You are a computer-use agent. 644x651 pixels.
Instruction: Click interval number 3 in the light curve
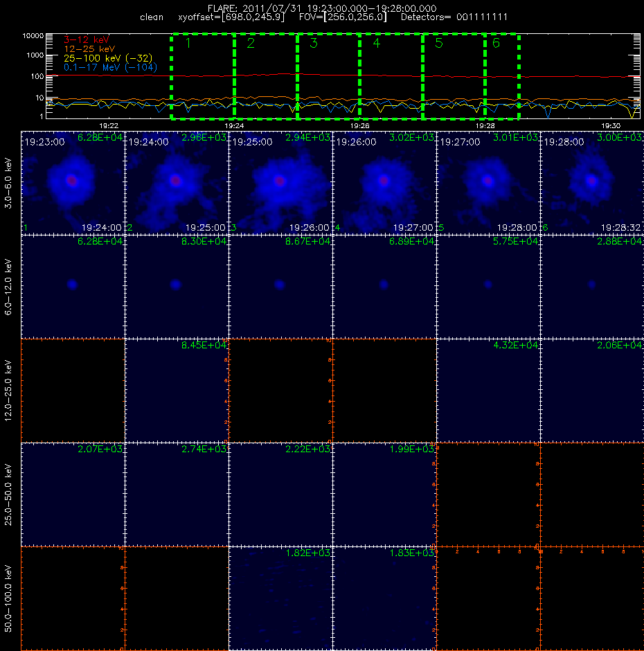point(314,43)
